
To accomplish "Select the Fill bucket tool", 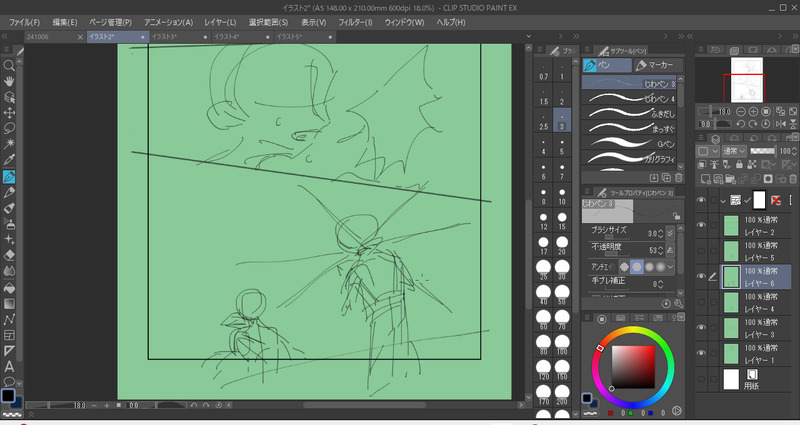I will pyautogui.click(x=9, y=288).
